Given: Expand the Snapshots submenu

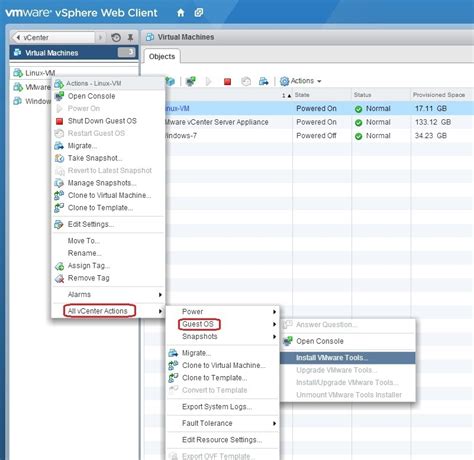Looking at the screenshot, I should point(223,336).
